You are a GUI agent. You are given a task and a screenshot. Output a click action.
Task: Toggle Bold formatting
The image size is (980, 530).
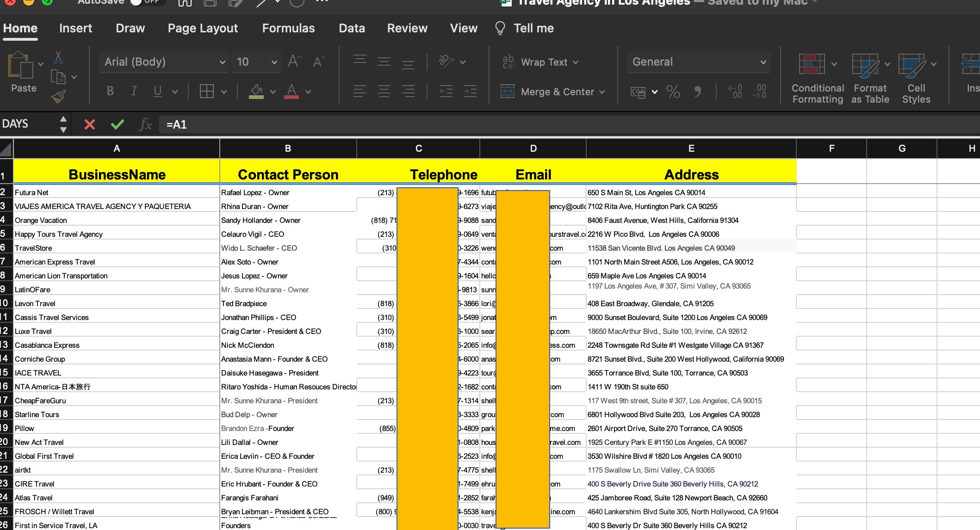tap(110, 91)
